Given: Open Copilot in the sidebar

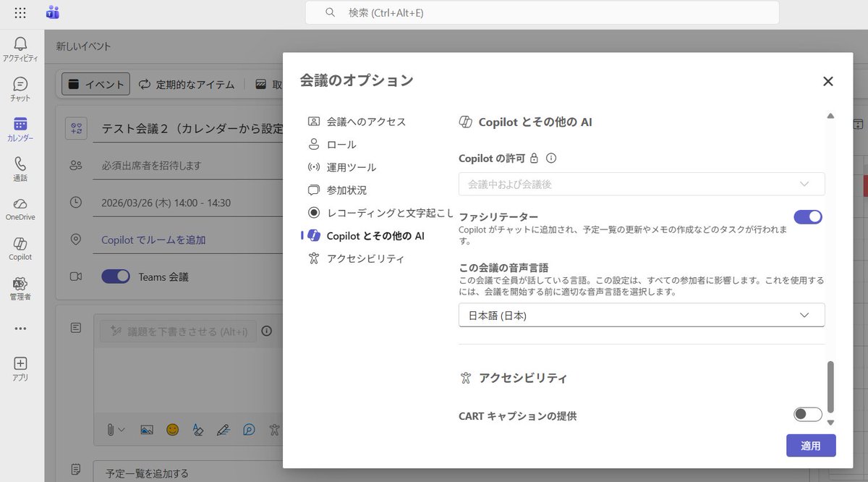Looking at the screenshot, I should click(x=20, y=248).
